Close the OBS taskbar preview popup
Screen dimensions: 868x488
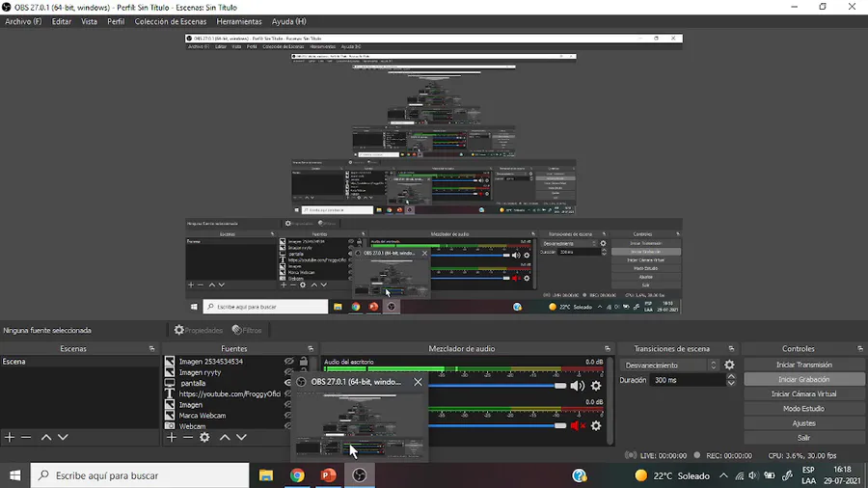[418, 382]
